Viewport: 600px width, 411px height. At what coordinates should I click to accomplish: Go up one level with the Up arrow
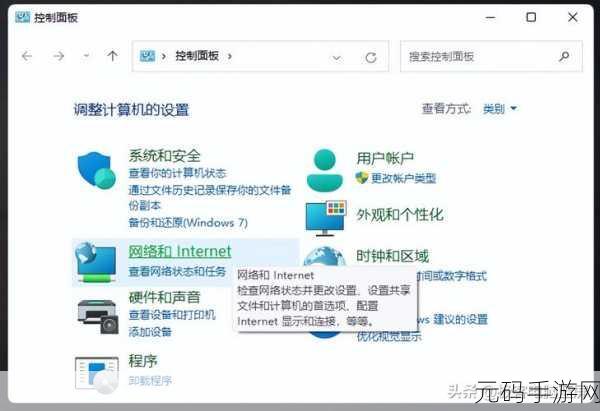(112, 56)
